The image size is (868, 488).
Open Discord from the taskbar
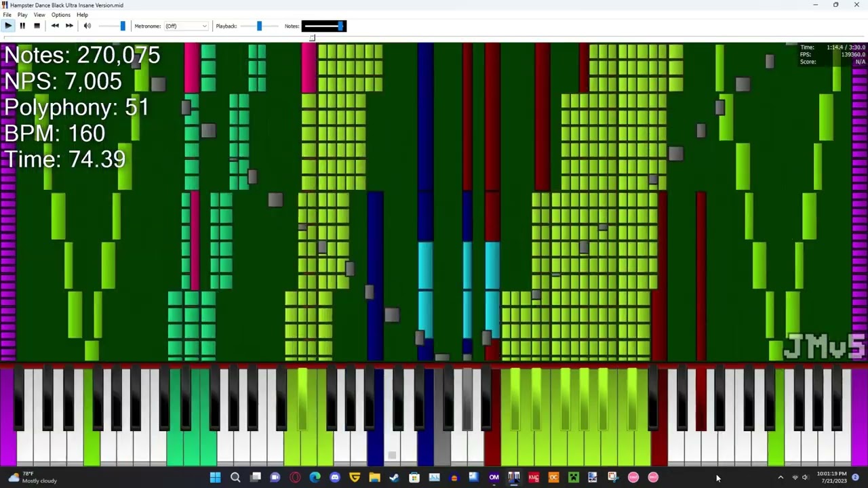pos(334,478)
